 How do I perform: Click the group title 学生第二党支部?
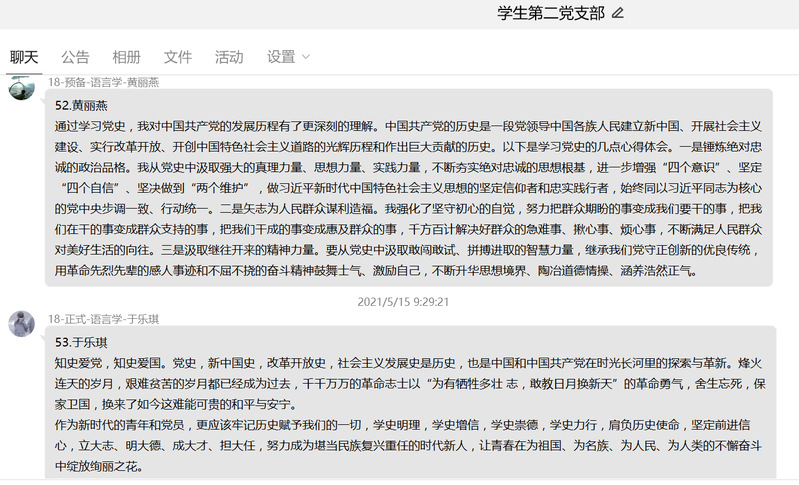(550, 13)
